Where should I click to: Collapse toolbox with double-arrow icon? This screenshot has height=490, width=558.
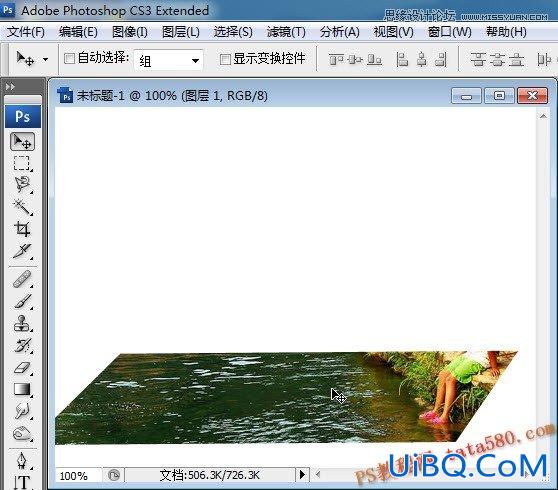coord(10,86)
